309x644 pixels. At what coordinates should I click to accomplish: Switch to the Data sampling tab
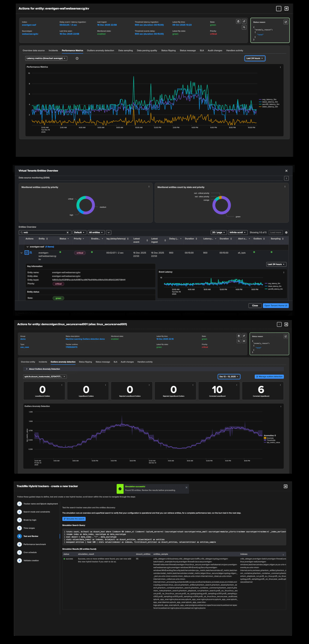(125, 51)
